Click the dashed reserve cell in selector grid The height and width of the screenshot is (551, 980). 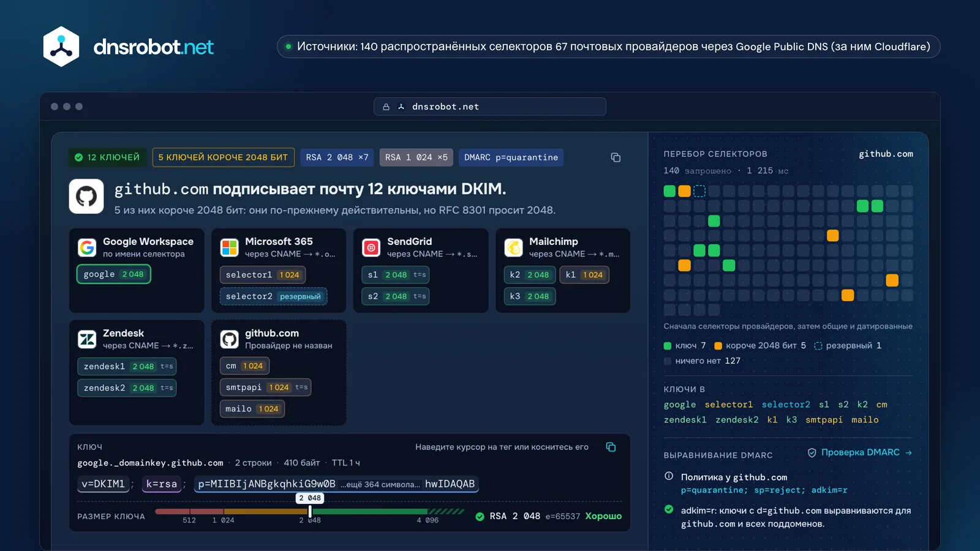[x=699, y=191]
